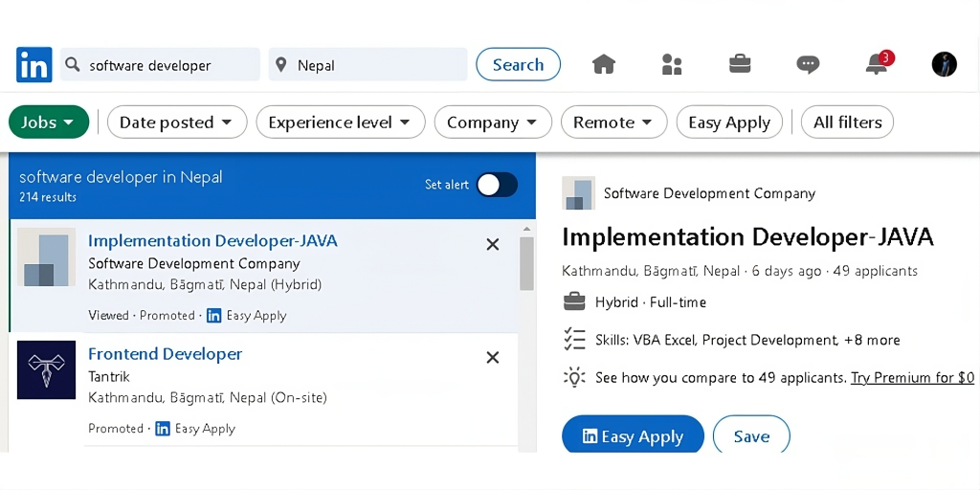
Task: Click the LinkedIn icon beside Easy Apply in JAVA listing
Action: [213, 316]
